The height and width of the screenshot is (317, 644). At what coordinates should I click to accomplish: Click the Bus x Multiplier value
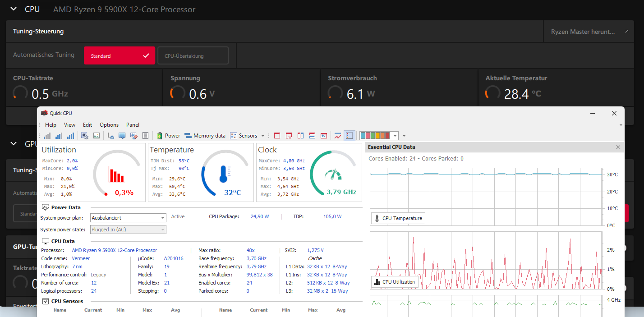260,275
